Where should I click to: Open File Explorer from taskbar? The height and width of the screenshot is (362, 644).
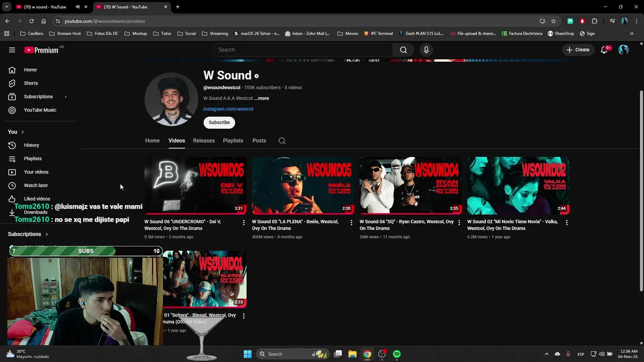(x=352, y=354)
